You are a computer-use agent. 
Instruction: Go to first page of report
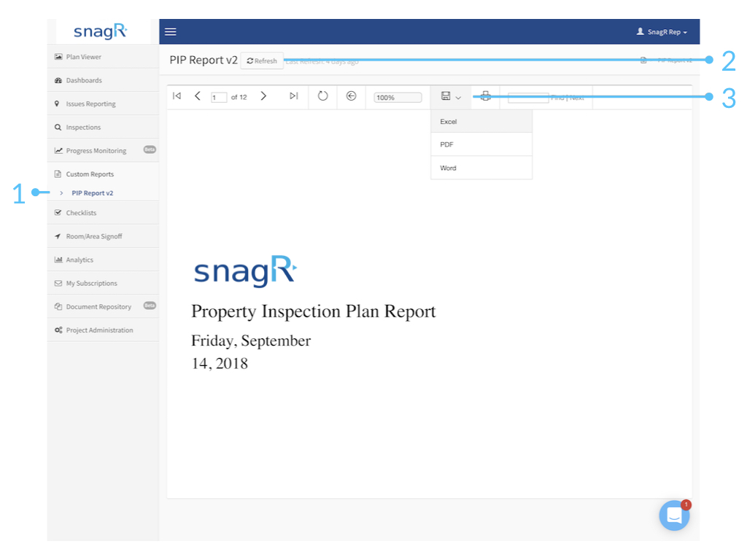coord(177,96)
